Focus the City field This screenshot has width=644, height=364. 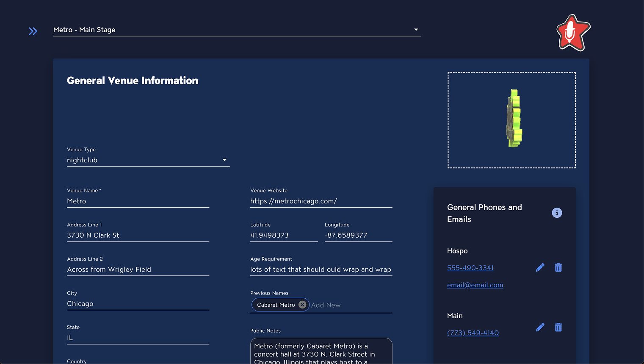(x=138, y=304)
